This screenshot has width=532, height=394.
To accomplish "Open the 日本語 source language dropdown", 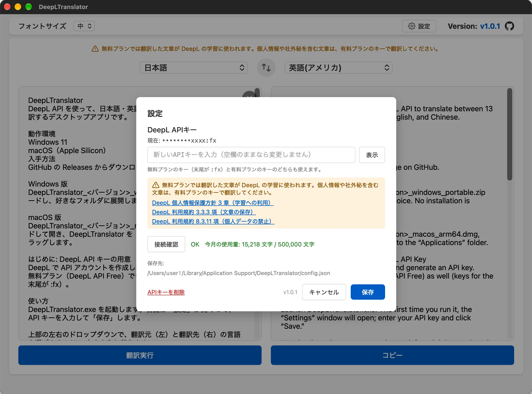I will point(194,68).
